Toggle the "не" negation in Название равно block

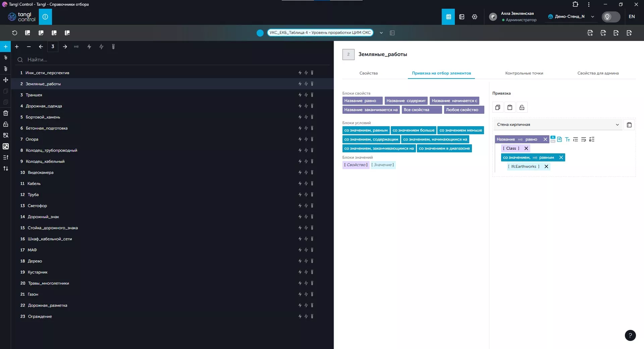point(520,139)
